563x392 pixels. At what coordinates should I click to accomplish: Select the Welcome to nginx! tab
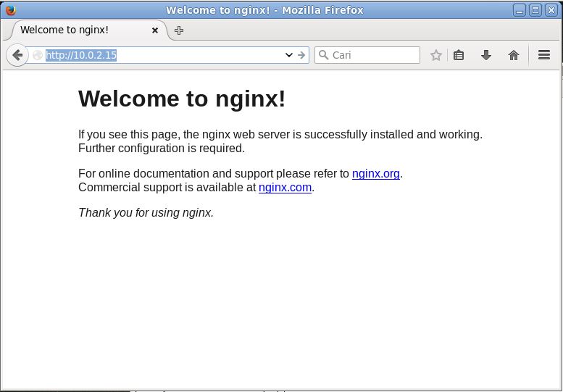[86, 30]
